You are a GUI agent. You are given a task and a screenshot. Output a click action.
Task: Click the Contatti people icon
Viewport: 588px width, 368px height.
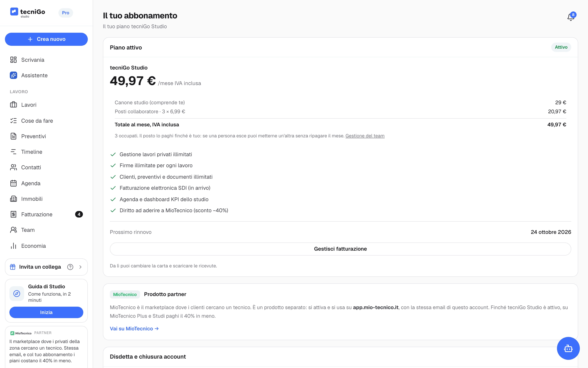13,167
